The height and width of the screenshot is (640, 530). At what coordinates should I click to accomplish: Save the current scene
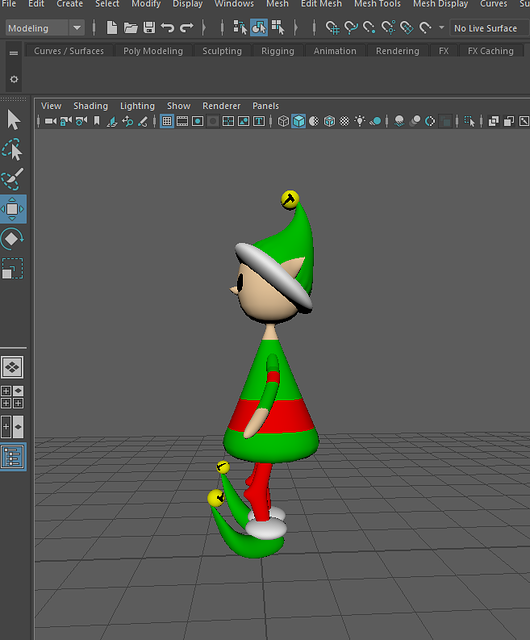point(149,28)
